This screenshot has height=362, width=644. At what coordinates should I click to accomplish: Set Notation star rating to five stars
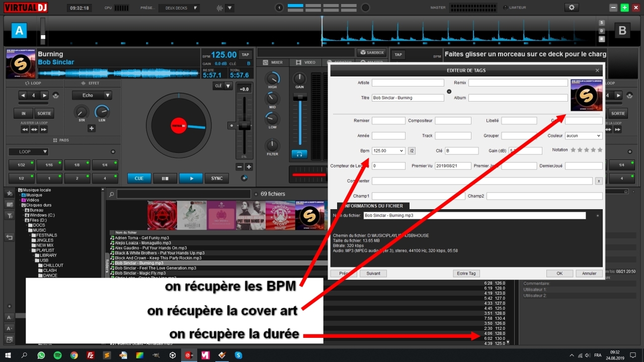tap(600, 150)
